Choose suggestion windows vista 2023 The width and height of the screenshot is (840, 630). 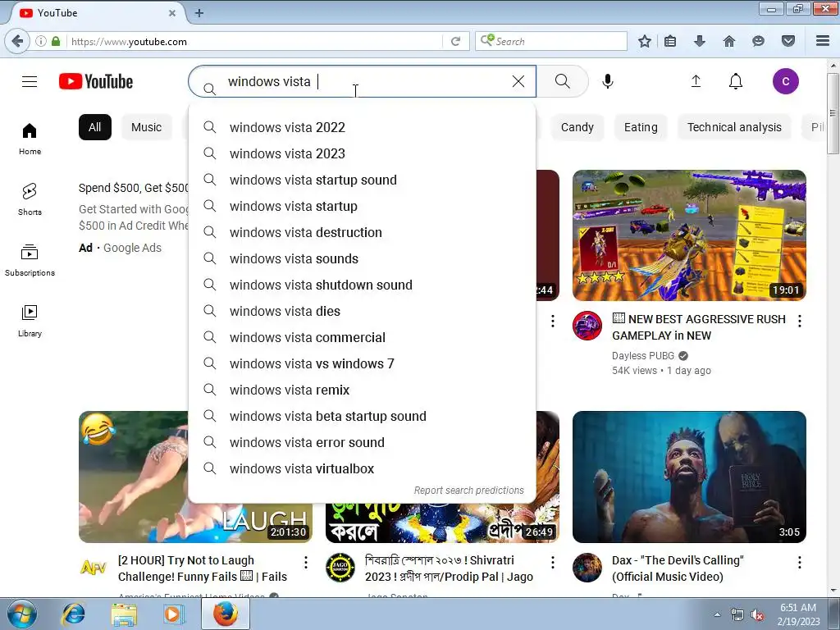(x=362, y=153)
